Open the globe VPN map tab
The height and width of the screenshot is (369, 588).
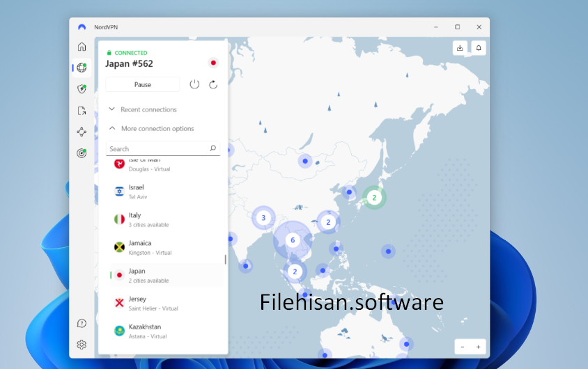click(x=82, y=68)
